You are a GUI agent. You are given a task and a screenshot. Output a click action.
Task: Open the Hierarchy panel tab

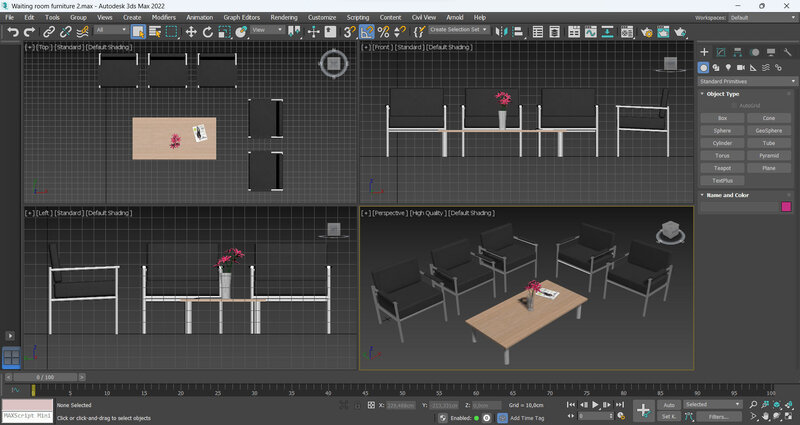[x=738, y=51]
